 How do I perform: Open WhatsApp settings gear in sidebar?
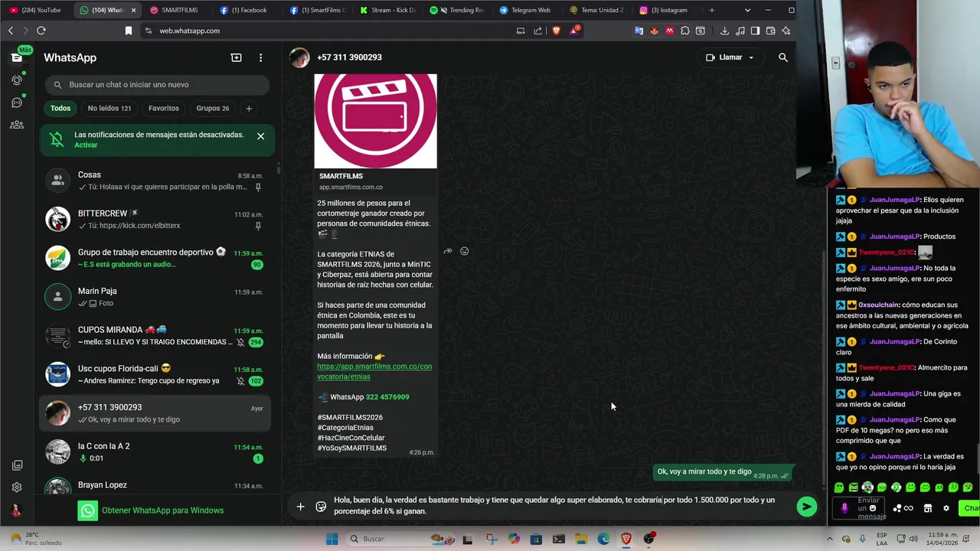pos(17,487)
